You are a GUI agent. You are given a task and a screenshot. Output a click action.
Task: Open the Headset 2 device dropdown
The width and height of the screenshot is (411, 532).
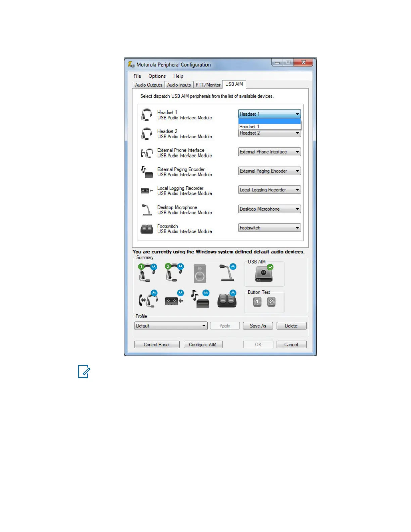point(269,133)
